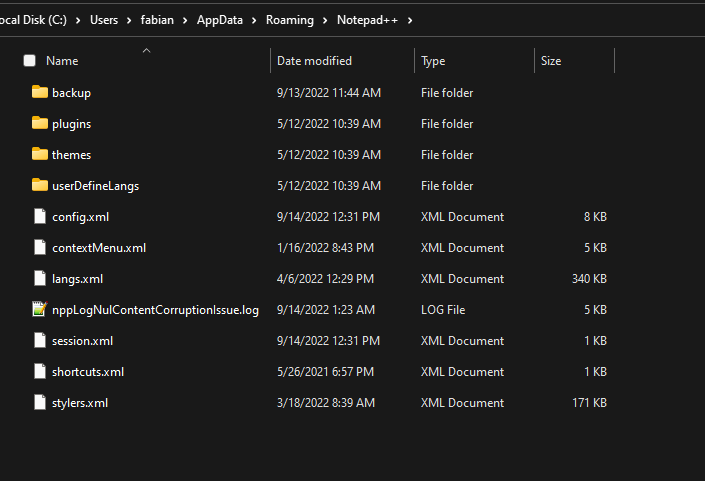Open the themes folder icon
705x481 pixels.
pyautogui.click(x=40, y=154)
